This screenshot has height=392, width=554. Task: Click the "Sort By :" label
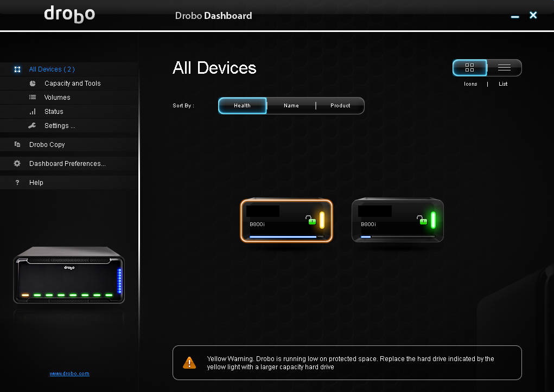point(183,106)
